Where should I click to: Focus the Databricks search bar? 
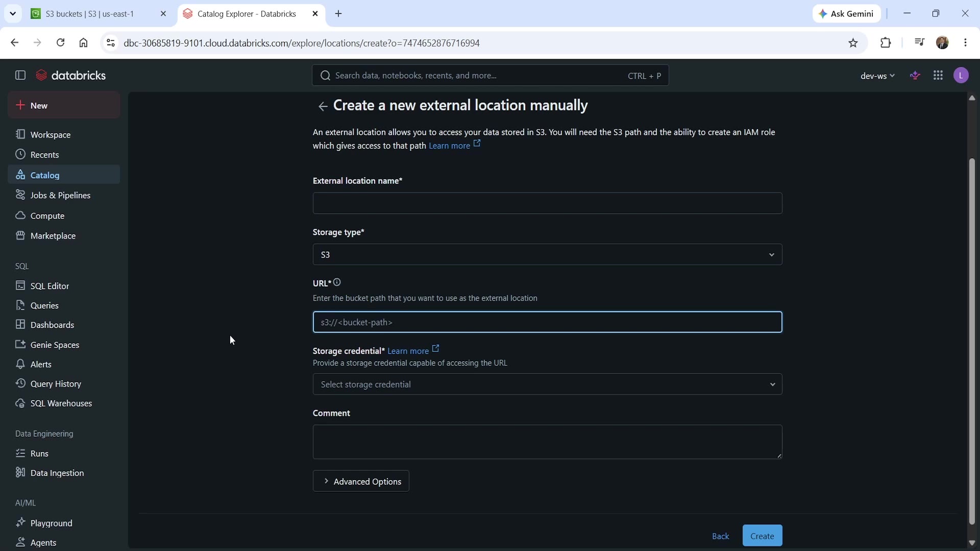click(x=490, y=76)
